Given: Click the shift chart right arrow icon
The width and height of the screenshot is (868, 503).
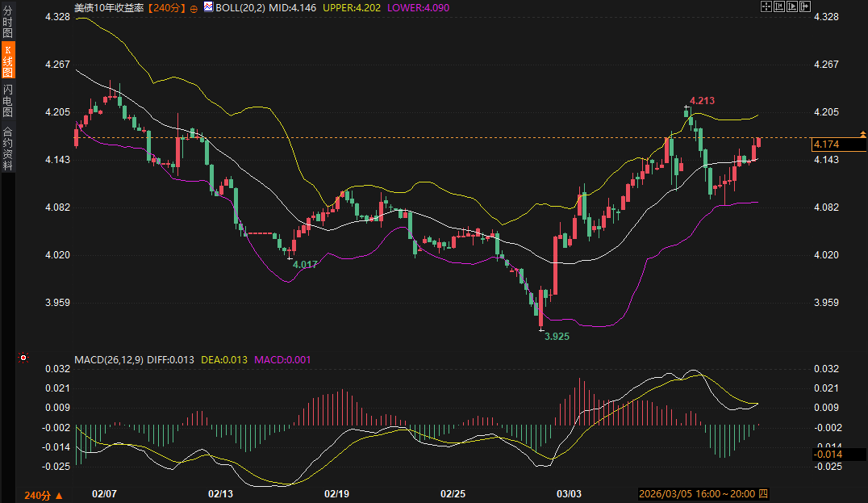Looking at the screenshot, I should pyautogui.click(x=805, y=6).
